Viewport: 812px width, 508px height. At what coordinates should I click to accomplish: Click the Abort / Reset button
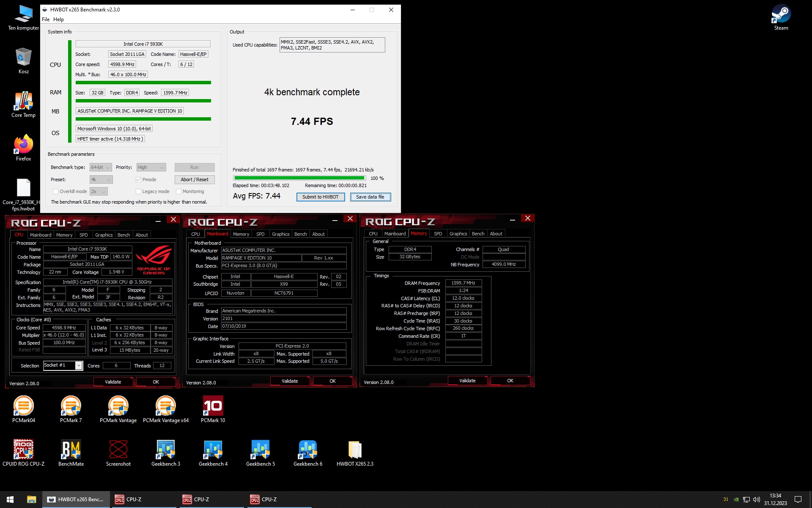[195, 179]
